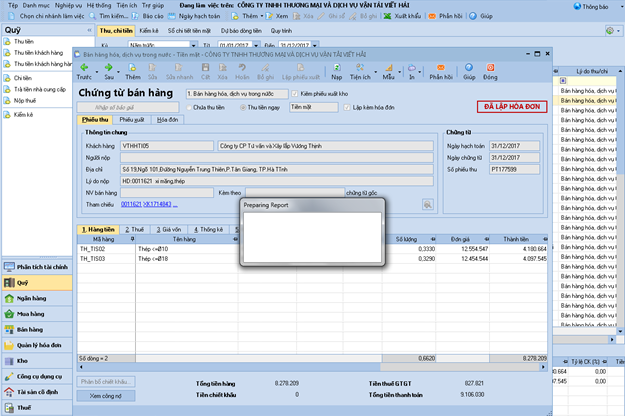The width and height of the screenshot is (625, 416).
Task: Click the Người nộp input field
Action: 277,158
